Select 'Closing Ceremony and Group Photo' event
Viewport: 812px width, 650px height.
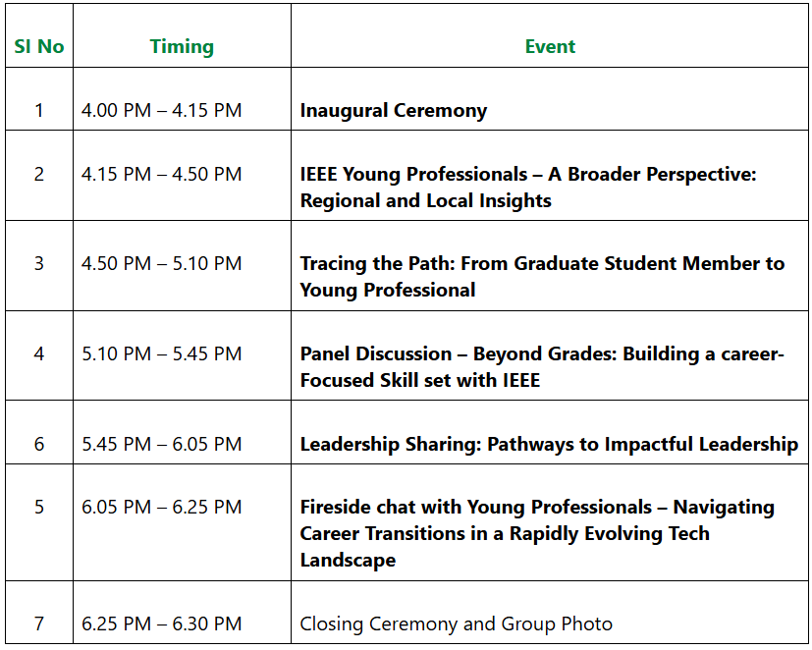[x=457, y=624]
